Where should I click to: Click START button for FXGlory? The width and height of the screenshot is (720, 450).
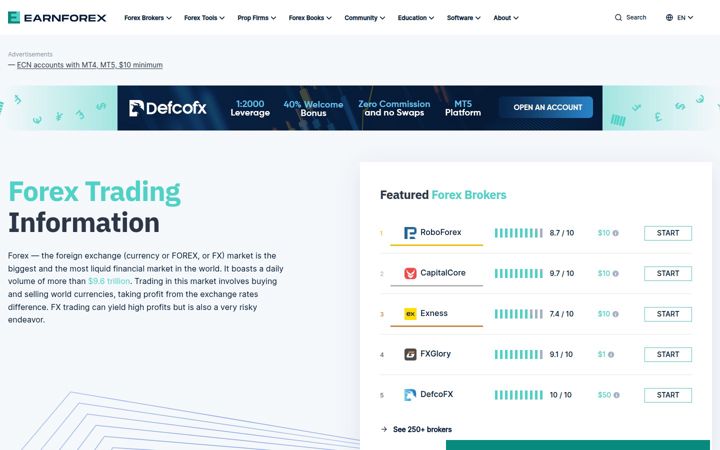(668, 354)
